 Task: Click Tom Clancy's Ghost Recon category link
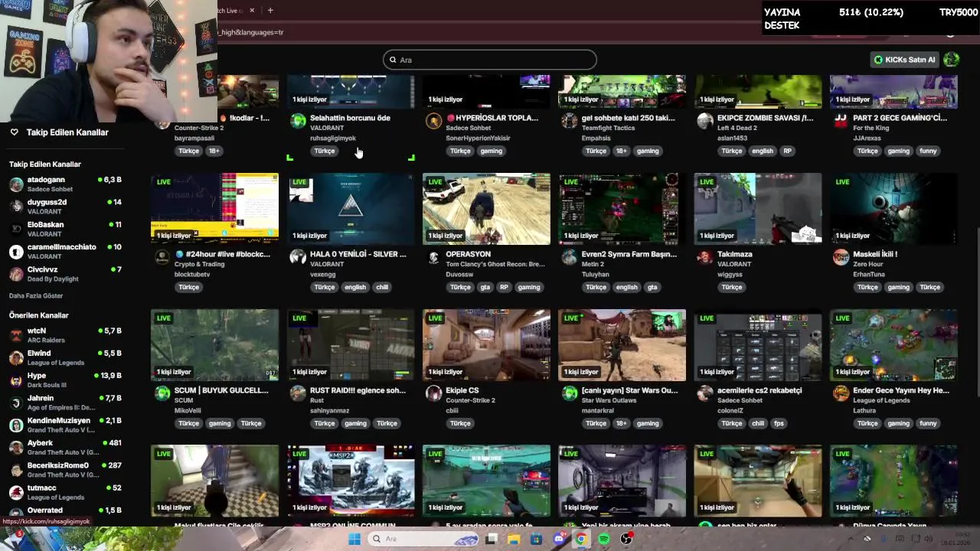495,264
